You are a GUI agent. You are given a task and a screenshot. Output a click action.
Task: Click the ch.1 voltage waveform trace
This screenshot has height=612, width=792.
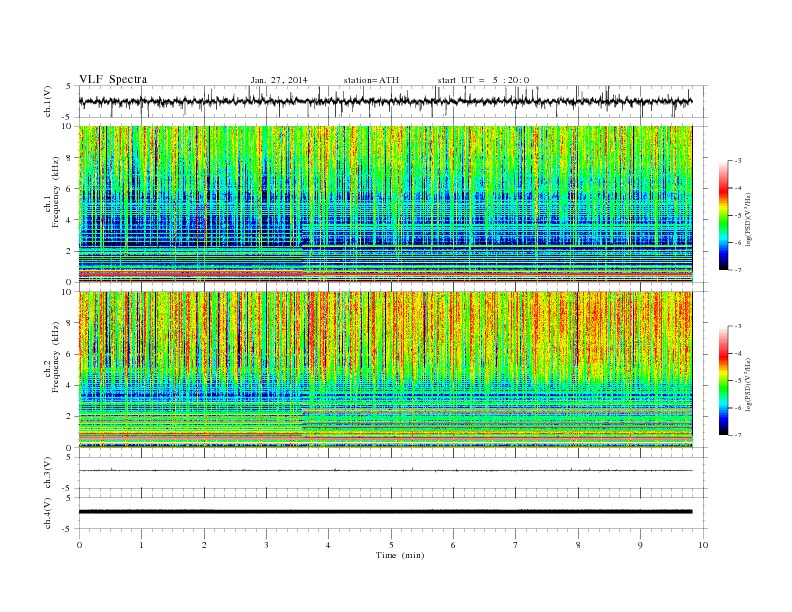pos(385,101)
